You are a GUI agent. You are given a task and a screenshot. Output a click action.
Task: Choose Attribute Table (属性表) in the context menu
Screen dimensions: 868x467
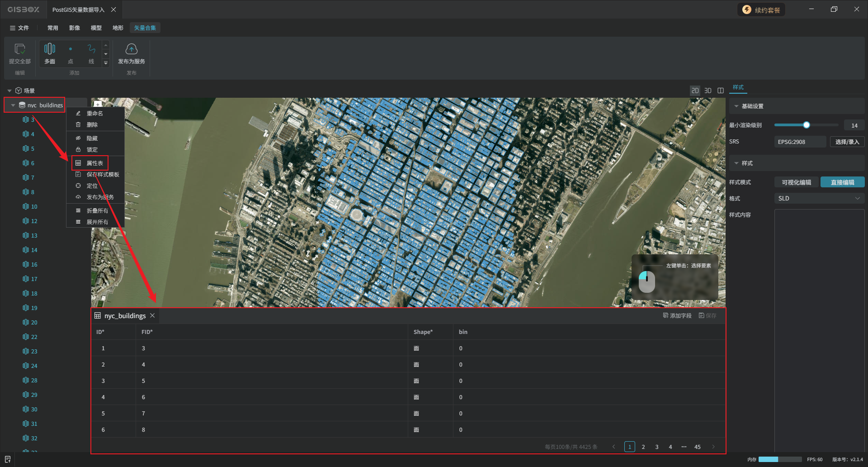(x=94, y=163)
